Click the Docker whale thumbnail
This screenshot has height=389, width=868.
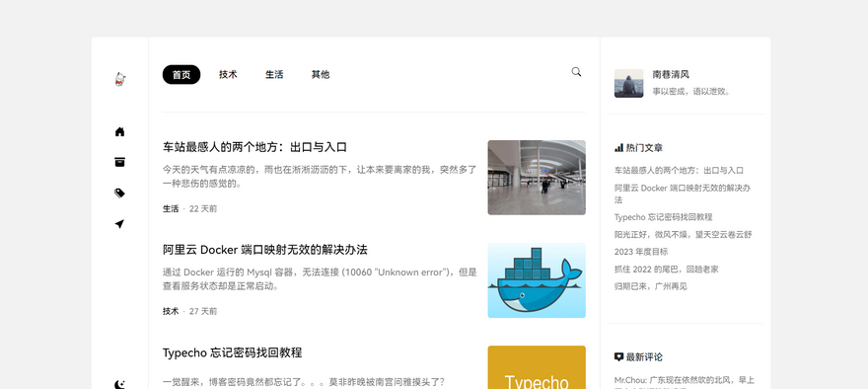[537, 280]
